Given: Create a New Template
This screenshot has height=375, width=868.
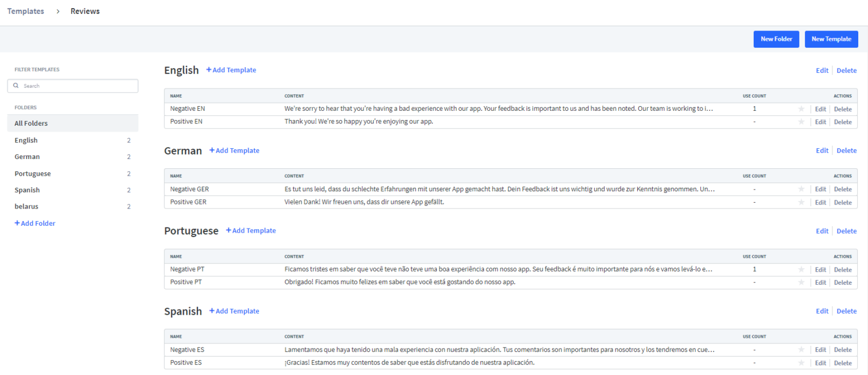Looking at the screenshot, I should 831,39.
